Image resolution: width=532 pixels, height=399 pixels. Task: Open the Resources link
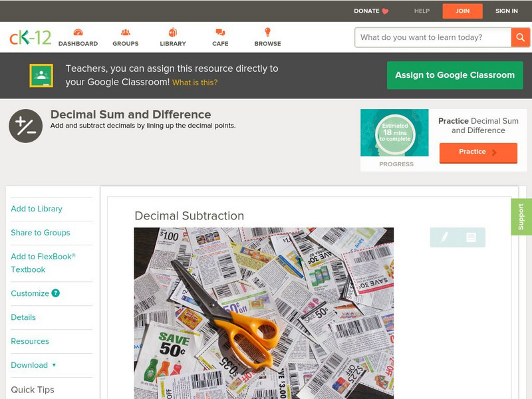[30, 341]
